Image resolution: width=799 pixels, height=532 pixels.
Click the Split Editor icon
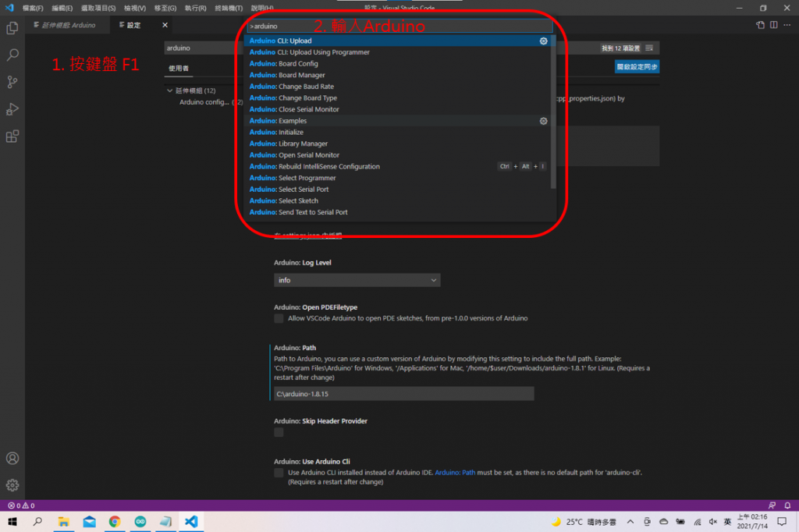coord(773,25)
